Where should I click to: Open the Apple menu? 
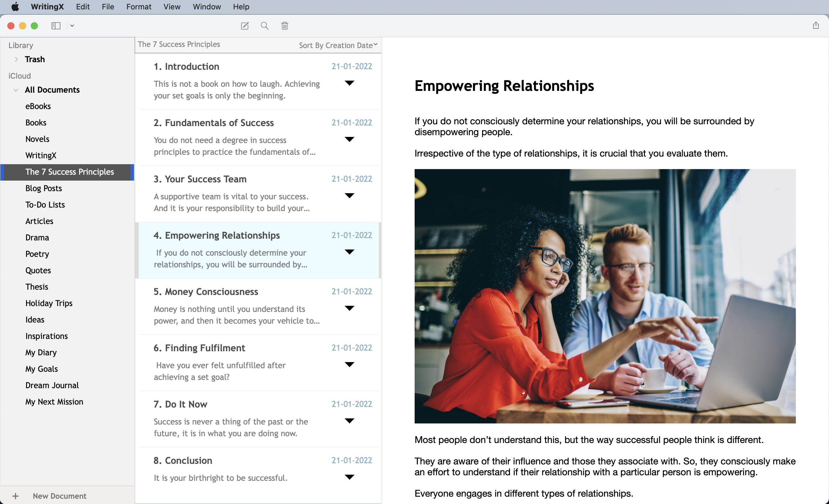(15, 7)
